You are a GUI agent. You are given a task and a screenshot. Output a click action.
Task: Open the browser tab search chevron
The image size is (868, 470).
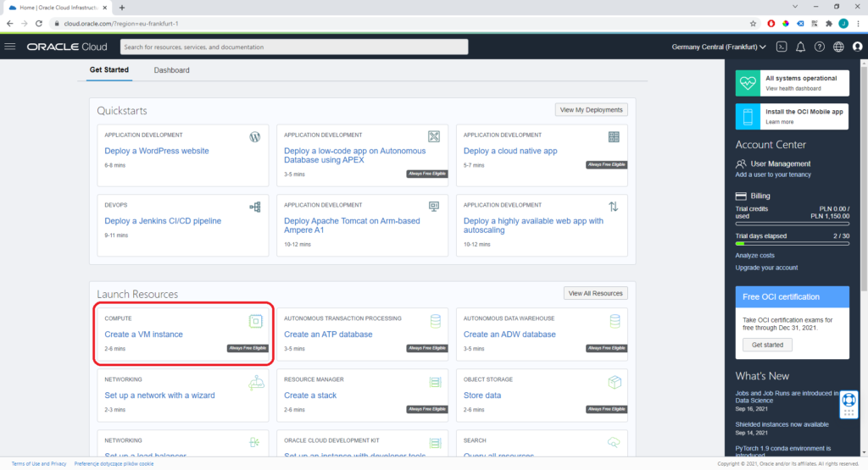795,7
